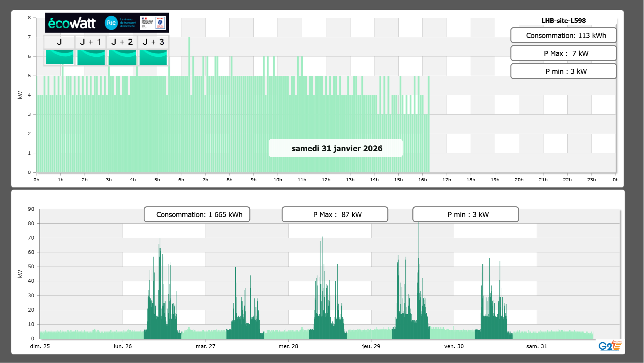Click the weekly P min : 3 kW box

tap(465, 214)
